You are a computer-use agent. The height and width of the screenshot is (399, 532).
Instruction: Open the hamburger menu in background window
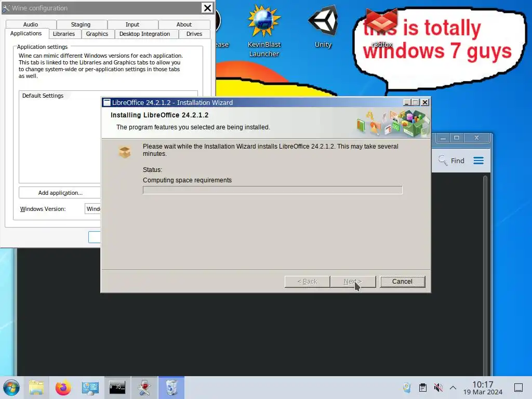pos(478,161)
